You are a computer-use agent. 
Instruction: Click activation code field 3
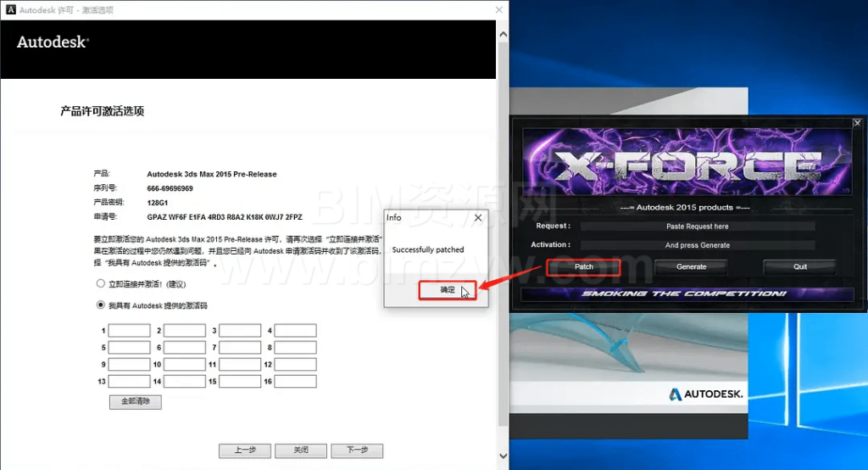(240, 331)
